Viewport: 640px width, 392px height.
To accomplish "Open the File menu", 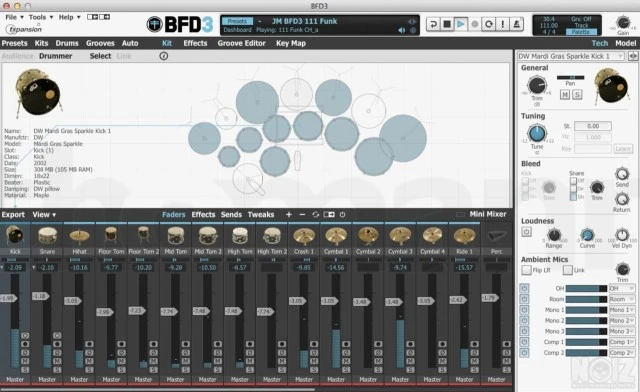I will coord(14,17).
